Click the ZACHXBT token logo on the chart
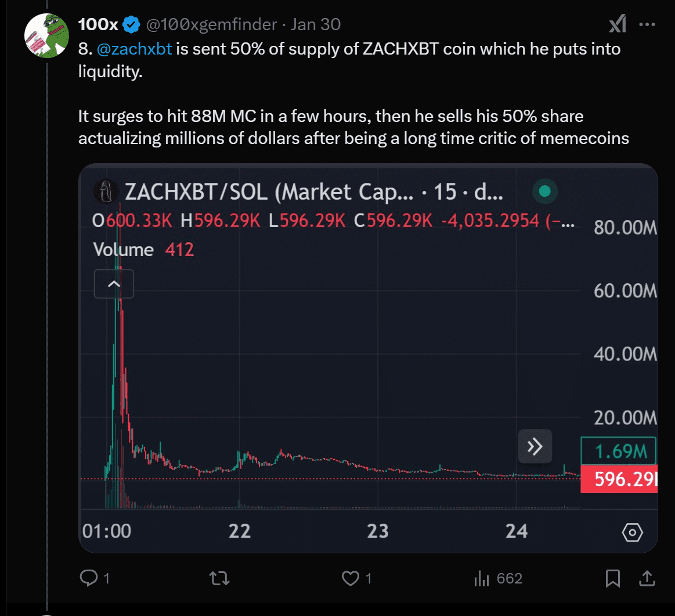The height and width of the screenshot is (616, 675). pyautogui.click(x=106, y=191)
